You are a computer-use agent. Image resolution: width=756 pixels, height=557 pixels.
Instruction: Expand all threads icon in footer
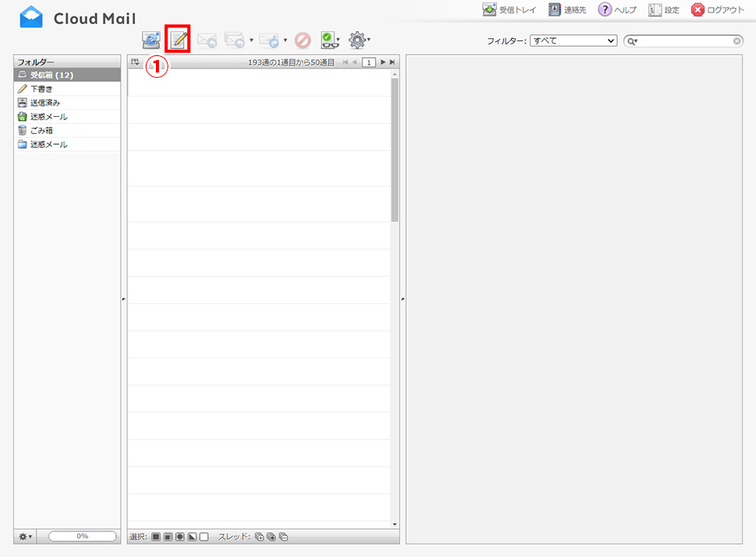click(260, 537)
